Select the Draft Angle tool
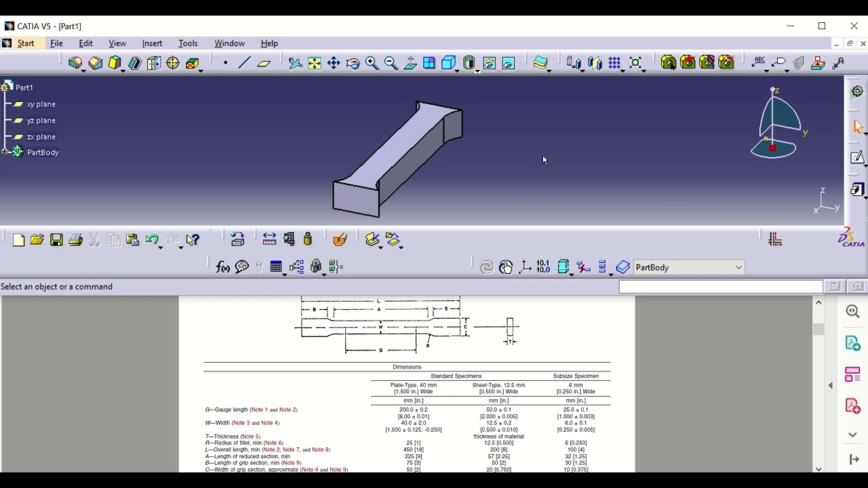The height and width of the screenshot is (488, 868). (115, 63)
